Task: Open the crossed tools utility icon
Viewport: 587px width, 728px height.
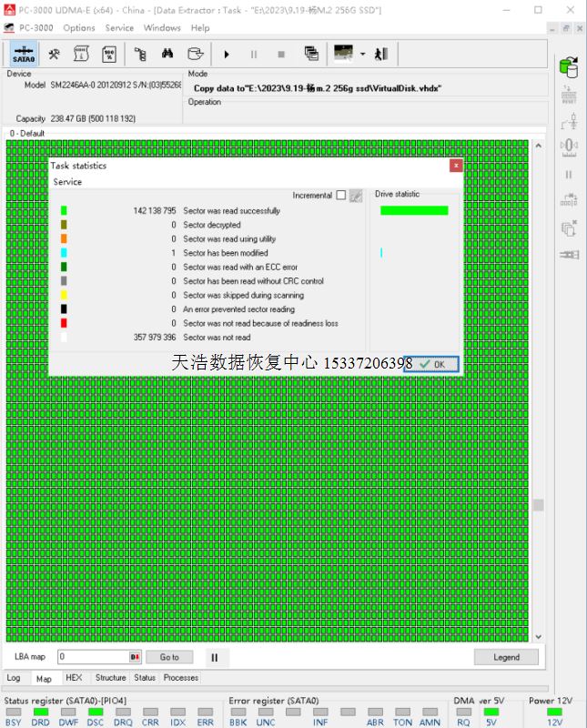Action: pyautogui.click(x=55, y=54)
